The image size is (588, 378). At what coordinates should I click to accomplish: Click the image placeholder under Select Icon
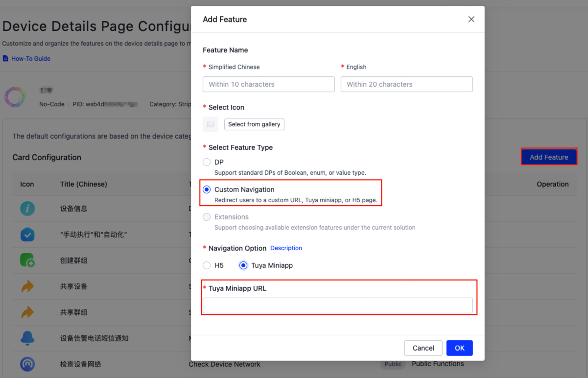(x=211, y=124)
